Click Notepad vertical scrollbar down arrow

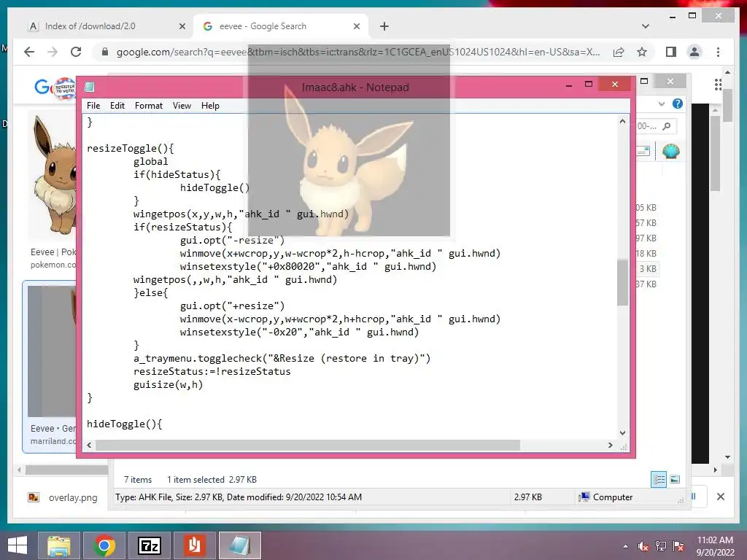pos(623,433)
